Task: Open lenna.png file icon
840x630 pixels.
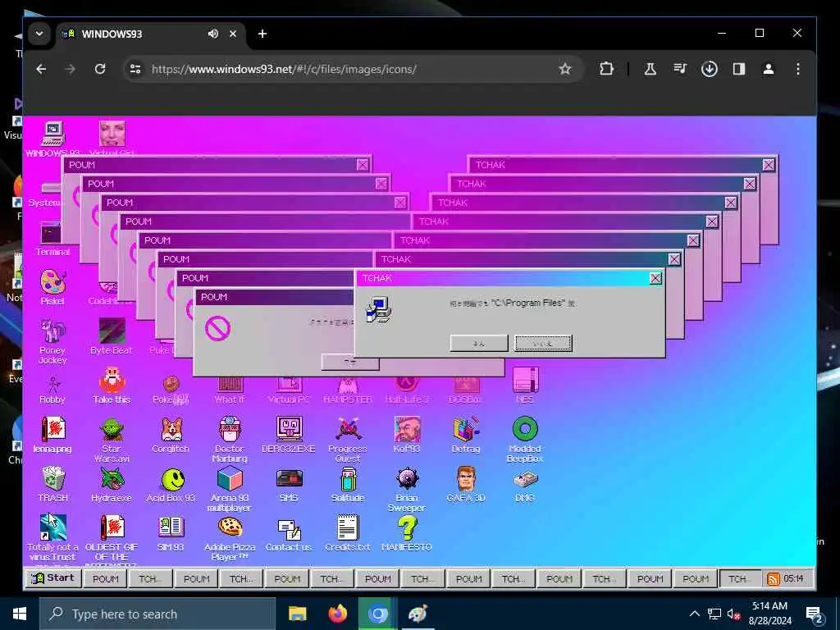Action: click(x=52, y=435)
